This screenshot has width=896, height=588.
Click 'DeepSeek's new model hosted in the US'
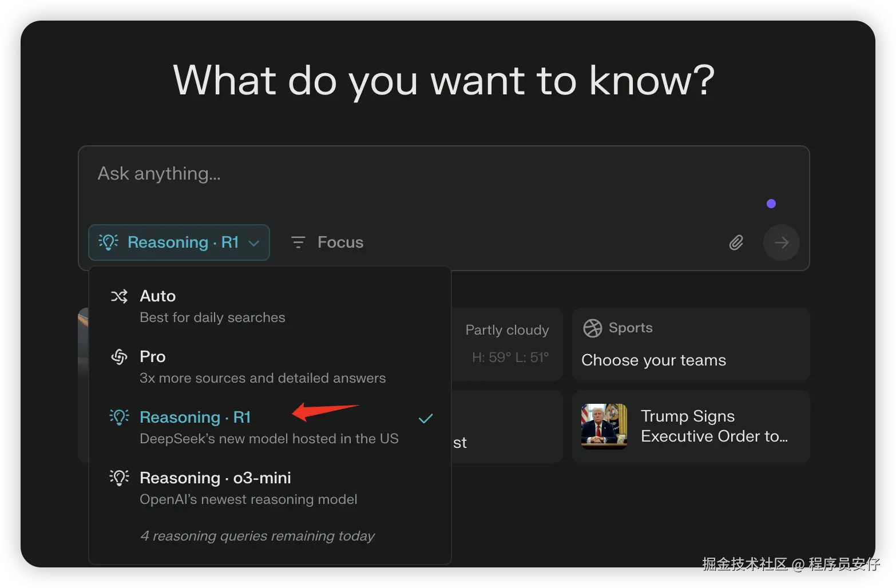[x=269, y=439]
